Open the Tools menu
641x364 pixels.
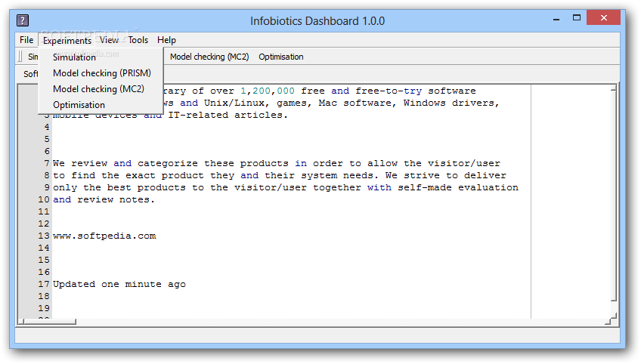138,40
